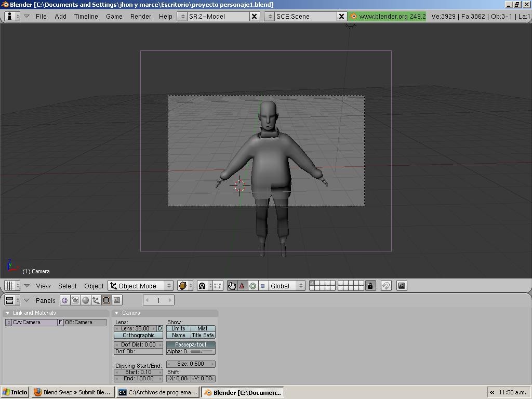Toggle the layer lock icon
This screenshot has width=532, height=399.
click(x=369, y=285)
